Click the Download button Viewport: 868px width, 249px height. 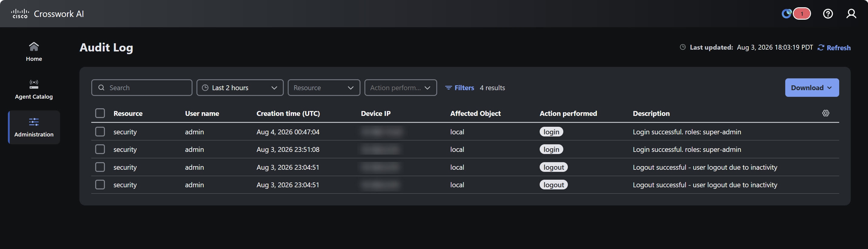[x=812, y=88]
